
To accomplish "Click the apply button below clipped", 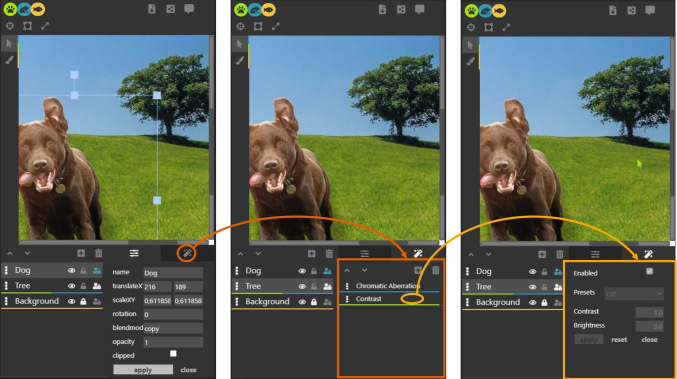I will (x=143, y=370).
